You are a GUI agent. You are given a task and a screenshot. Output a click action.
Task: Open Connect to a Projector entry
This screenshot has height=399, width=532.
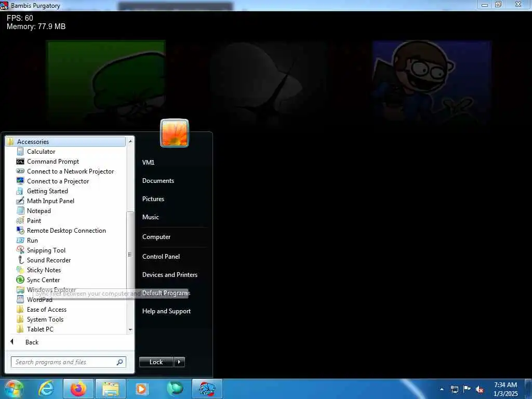(58, 181)
